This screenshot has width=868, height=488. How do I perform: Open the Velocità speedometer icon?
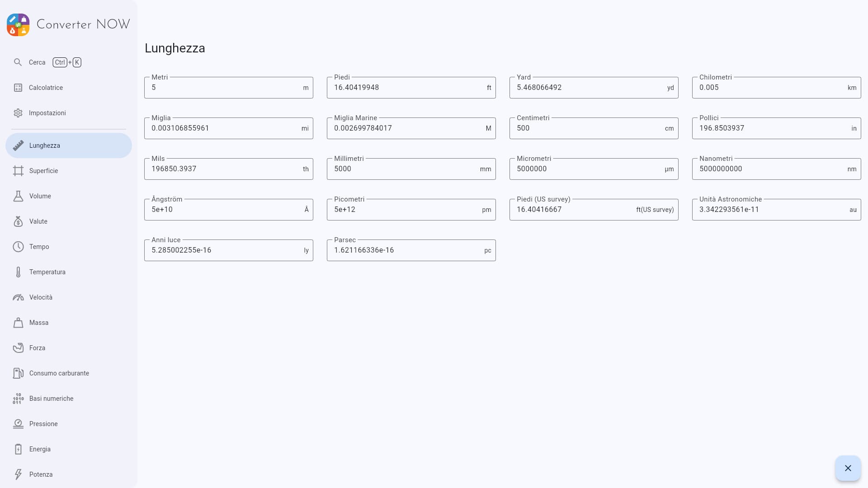[x=18, y=297]
